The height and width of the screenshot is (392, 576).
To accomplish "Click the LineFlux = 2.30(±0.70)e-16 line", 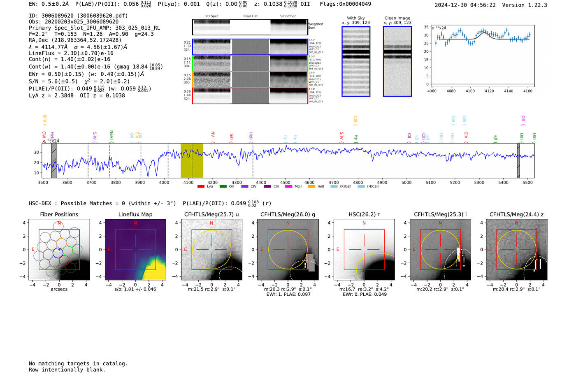I will tap(71, 53).
